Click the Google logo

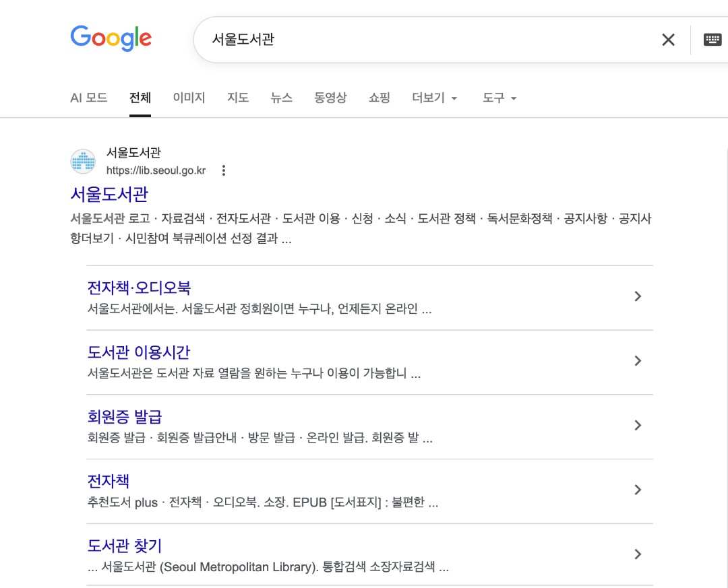coord(111,38)
